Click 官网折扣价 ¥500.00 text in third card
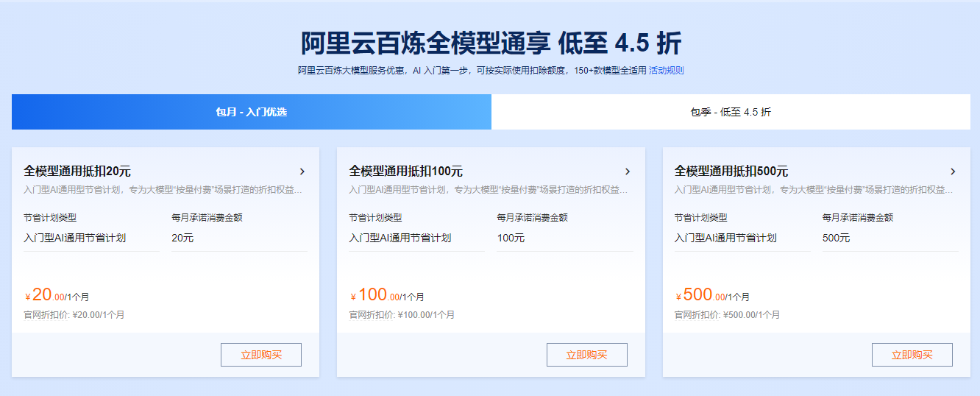The width and height of the screenshot is (980, 396). pos(727,315)
